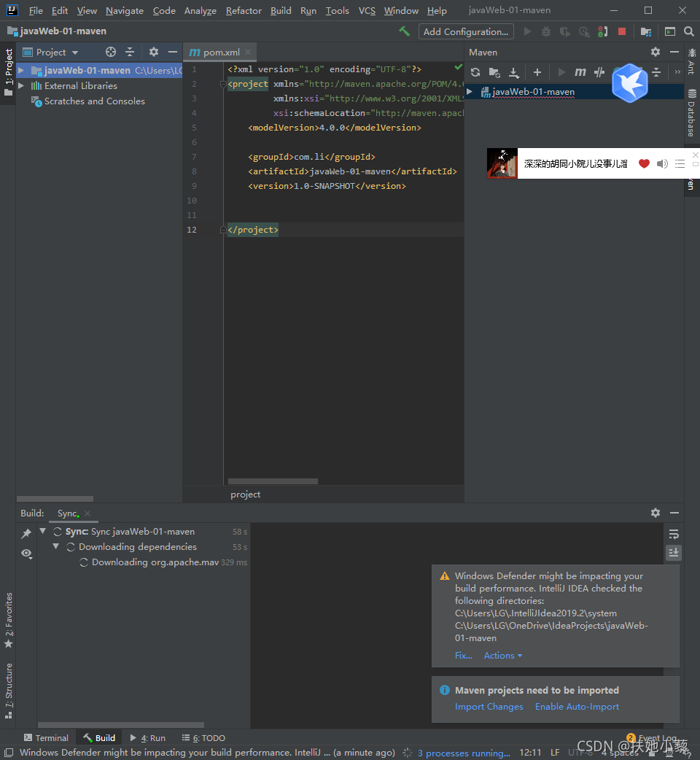The height and width of the screenshot is (760, 700).
Task: Click Fix... link in Defender notification
Action: click(464, 655)
